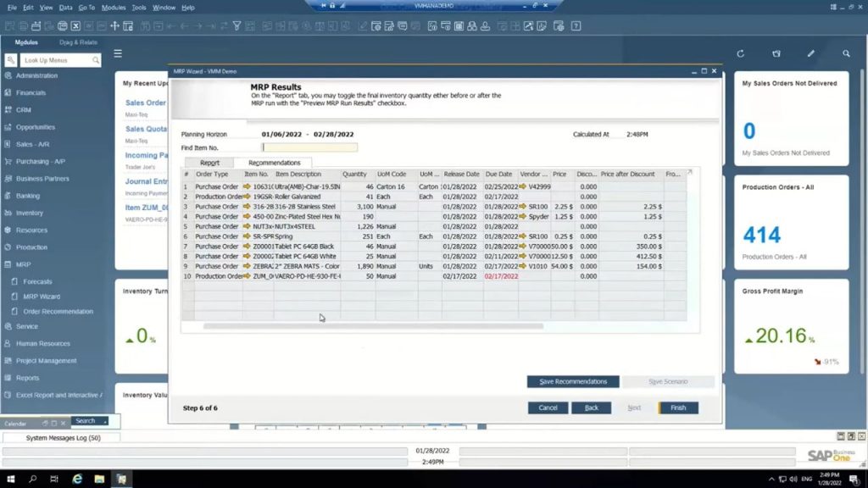Open the Go To menu
Image resolution: width=868 pixels, height=488 pixels.
click(x=86, y=8)
